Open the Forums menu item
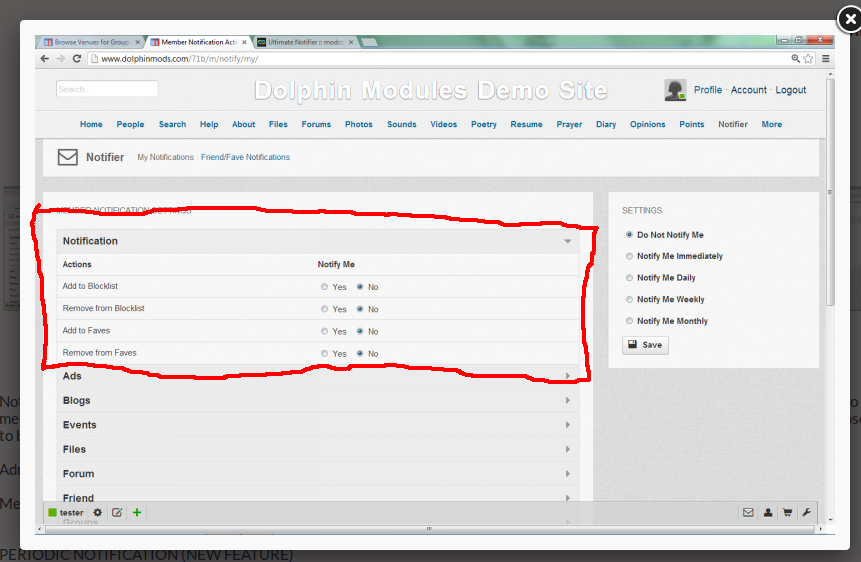 click(316, 125)
